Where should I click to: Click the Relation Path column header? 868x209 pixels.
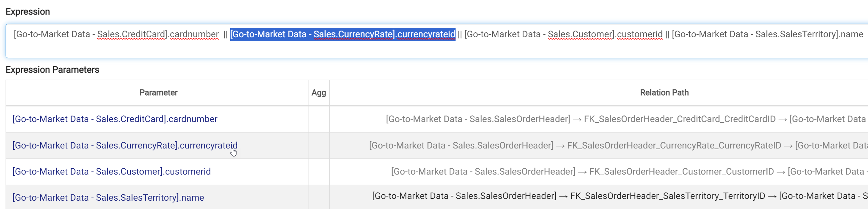tap(664, 93)
